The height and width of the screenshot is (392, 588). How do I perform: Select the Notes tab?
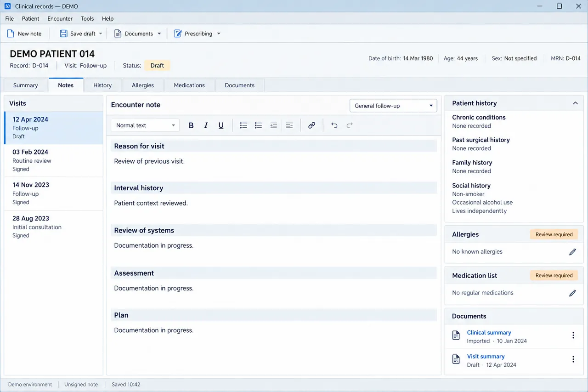[66, 85]
